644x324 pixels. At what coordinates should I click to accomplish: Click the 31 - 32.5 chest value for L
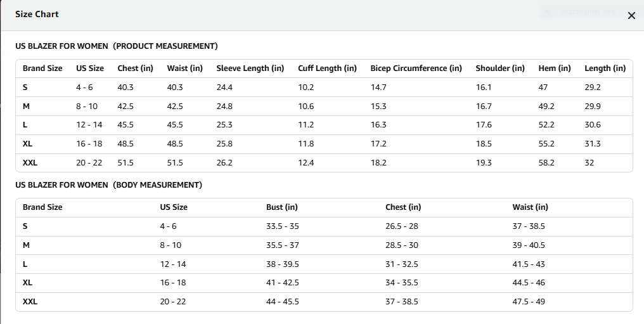click(x=402, y=264)
